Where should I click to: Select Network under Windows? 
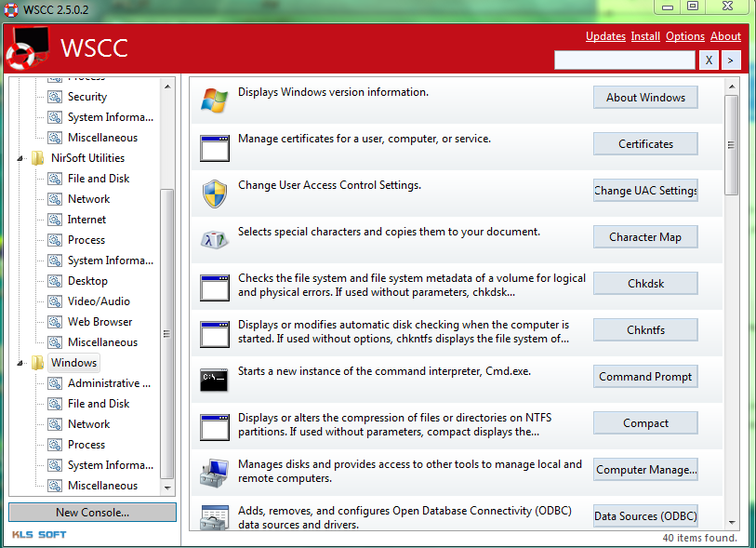click(88, 424)
